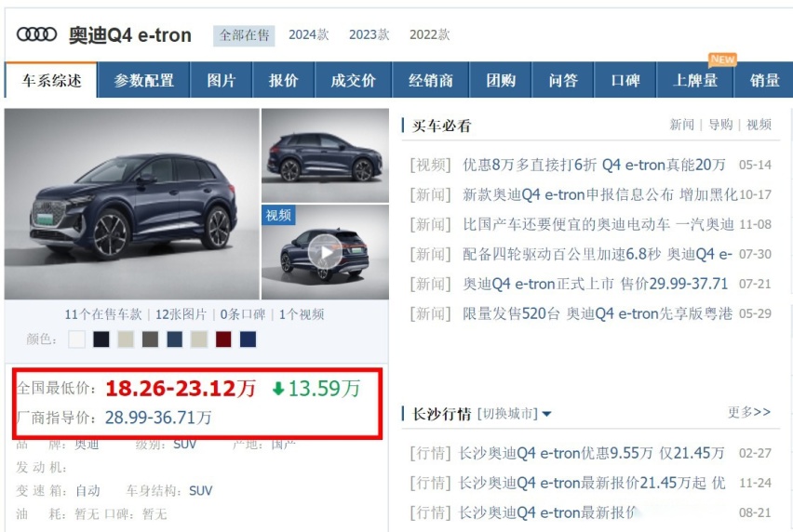This screenshot has width=793, height=532.
Task: Select the 2022款 model year
Action: (429, 34)
